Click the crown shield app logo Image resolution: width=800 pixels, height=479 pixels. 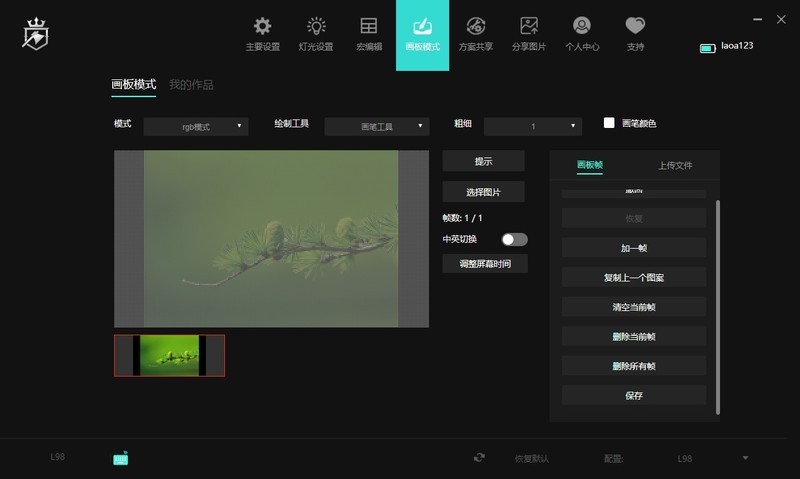click(x=35, y=34)
